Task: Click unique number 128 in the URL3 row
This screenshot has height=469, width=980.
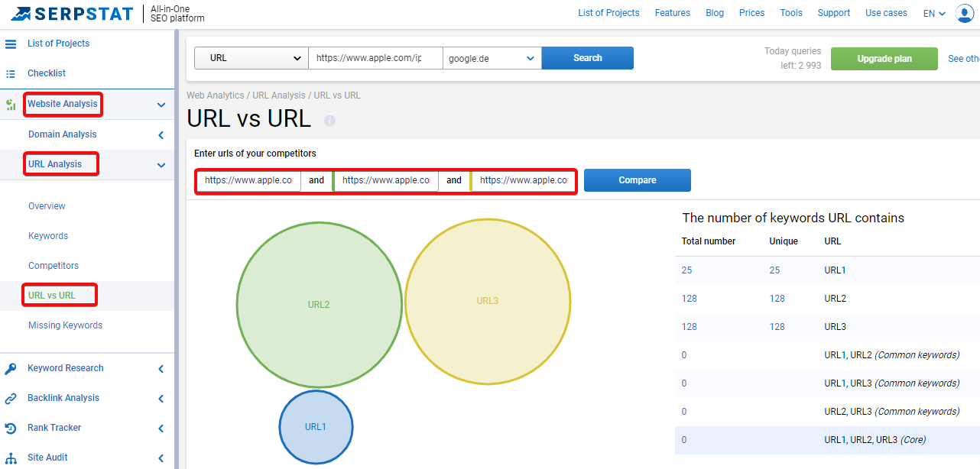Action: click(777, 327)
